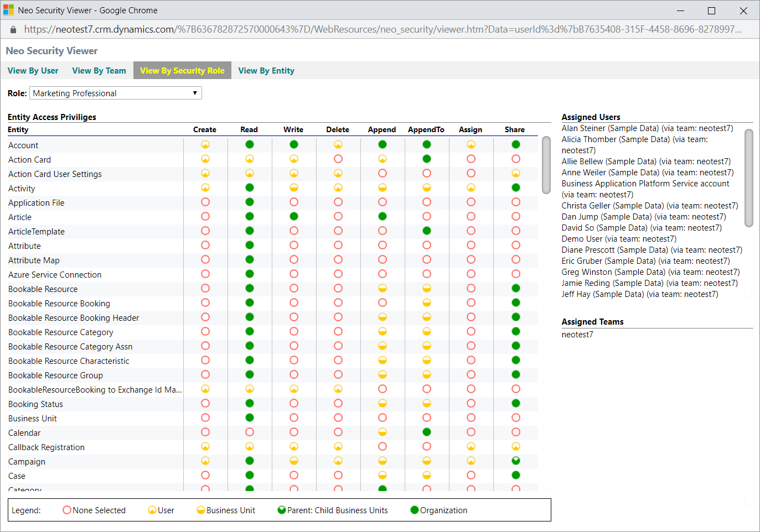This screenshot has height=532, width=760.
Task: Select View By Security Role tab
Action: click(182, 70)
